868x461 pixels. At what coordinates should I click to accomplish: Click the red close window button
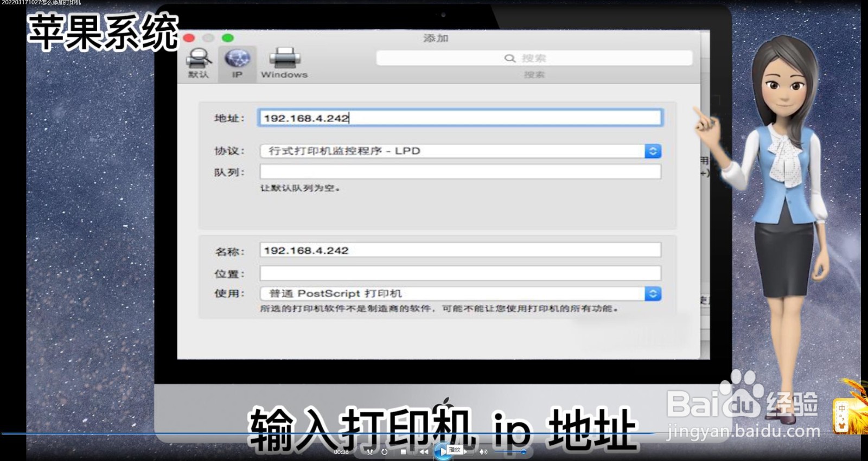click(189, 38)
